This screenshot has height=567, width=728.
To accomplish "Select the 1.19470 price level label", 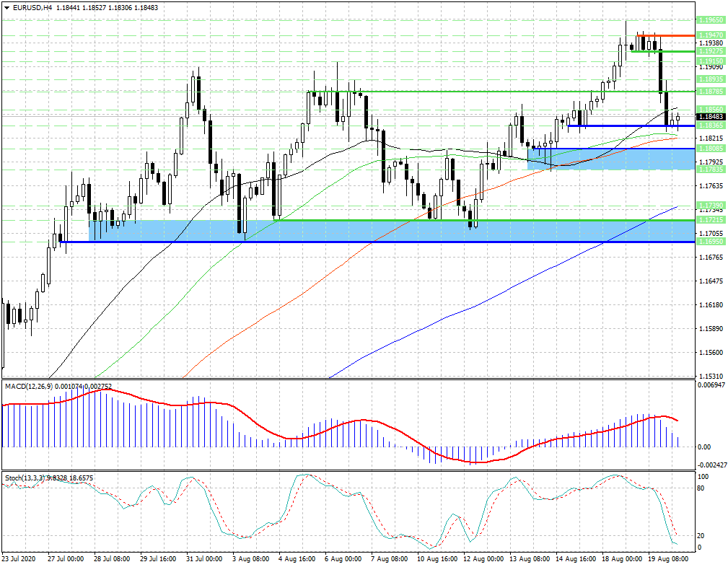I will pyautogui.click(x=711, y=35).
